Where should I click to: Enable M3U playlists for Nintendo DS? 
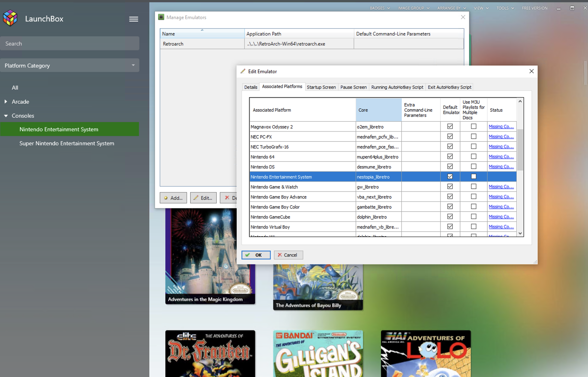coord(474,167)
